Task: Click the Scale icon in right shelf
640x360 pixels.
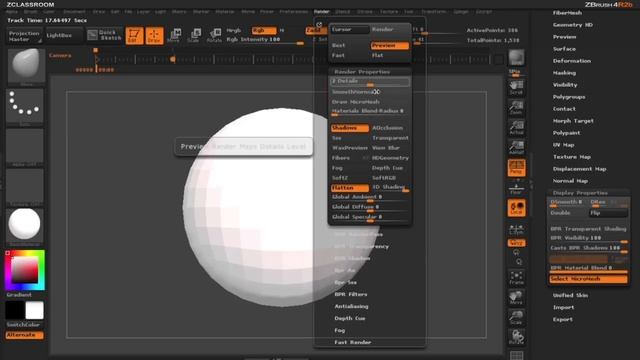Action: (x=516, y=318)
